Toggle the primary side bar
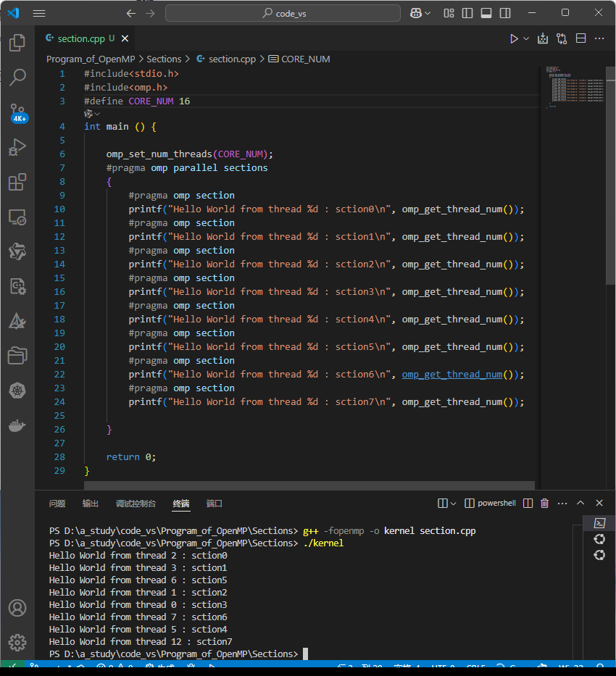The image size is (616, 676). click(467, 13)
